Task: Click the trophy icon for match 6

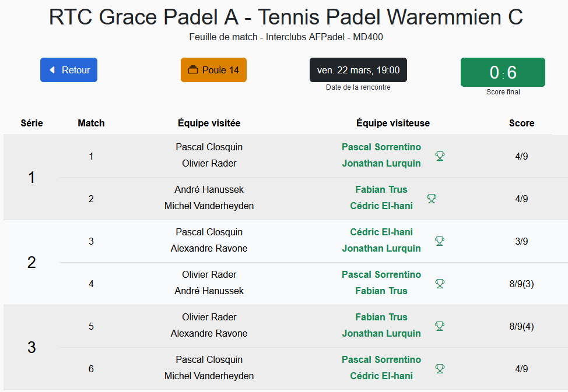Action: point(440,368)
